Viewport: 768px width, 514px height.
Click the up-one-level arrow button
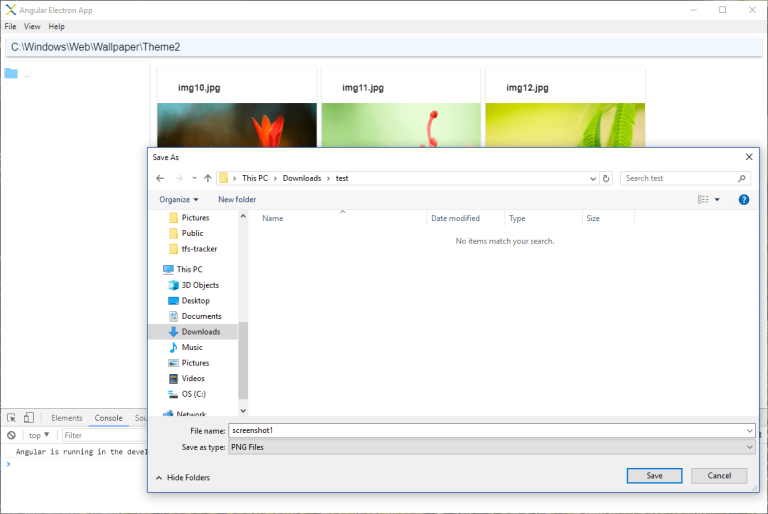[x=208, y=178]
